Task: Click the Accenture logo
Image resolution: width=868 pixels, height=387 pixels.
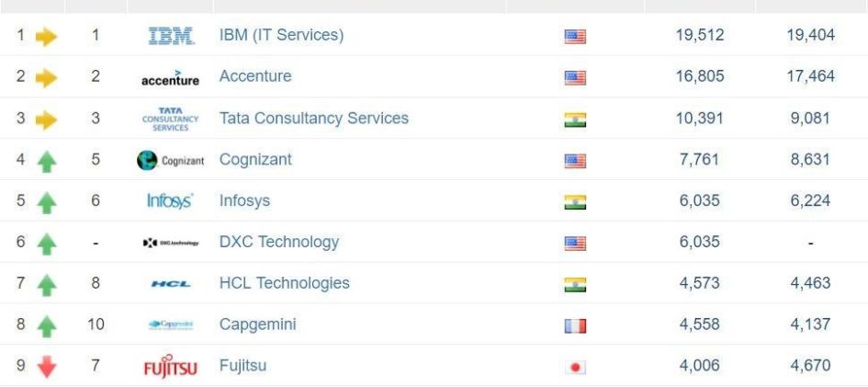Action: [170, 78]
